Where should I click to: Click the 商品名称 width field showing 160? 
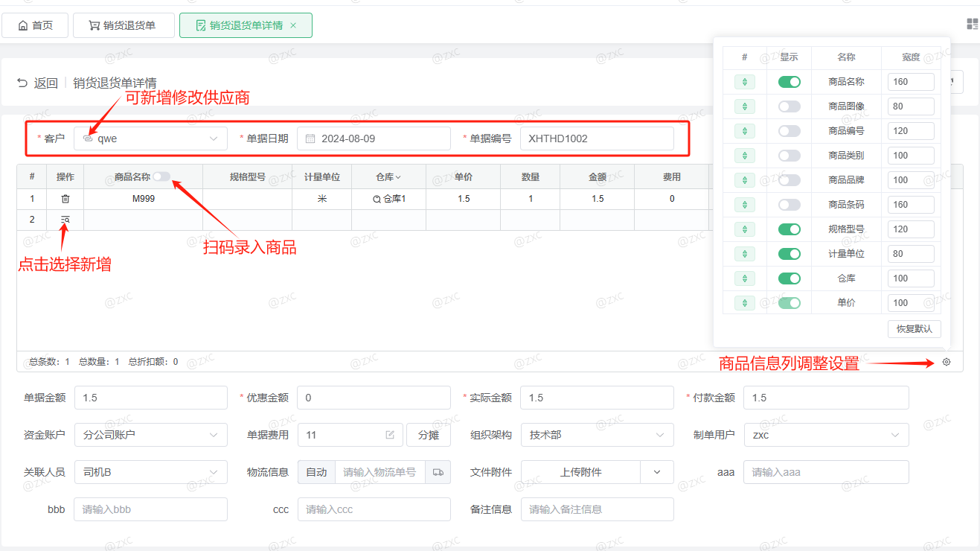[x=911, y=82]
